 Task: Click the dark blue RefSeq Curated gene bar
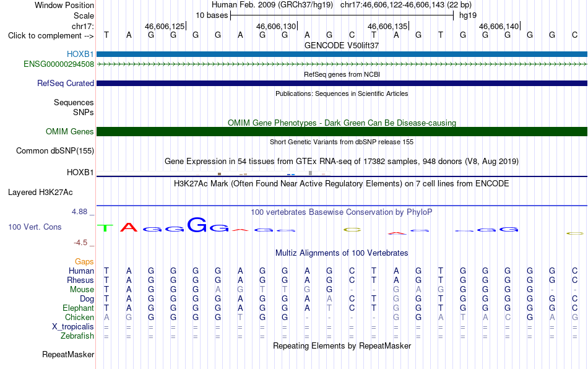click(342, 83)
